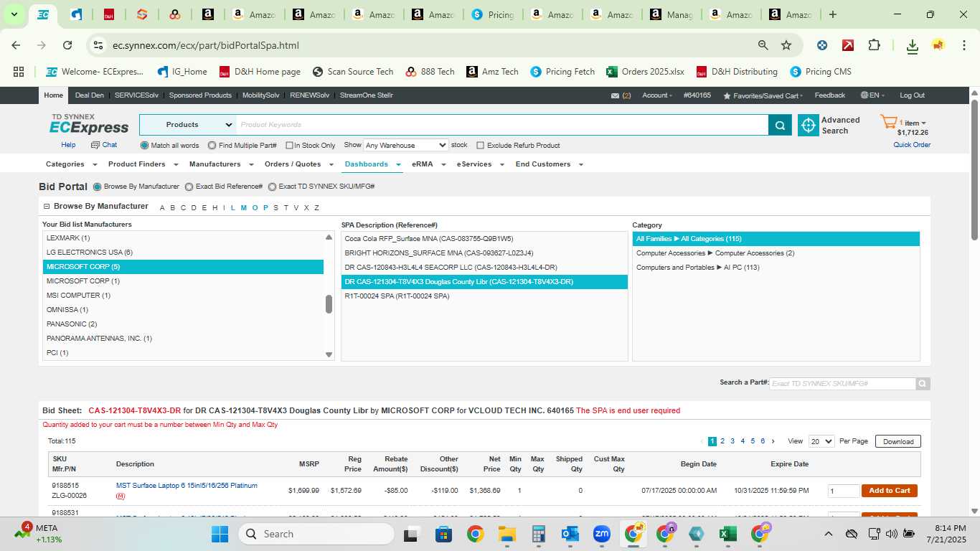Open Zoom from the taskbar
Screen dimensions: 980x551
[x=602, y=534]
